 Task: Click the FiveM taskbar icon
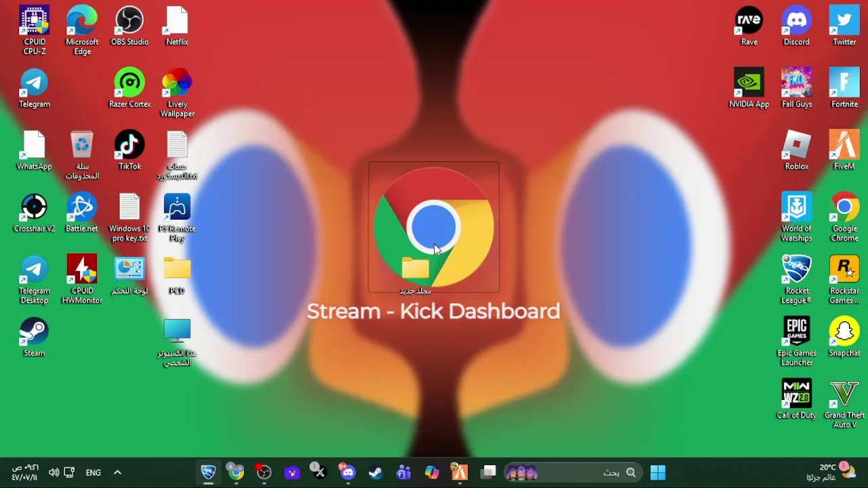click(x=460, y=472)
